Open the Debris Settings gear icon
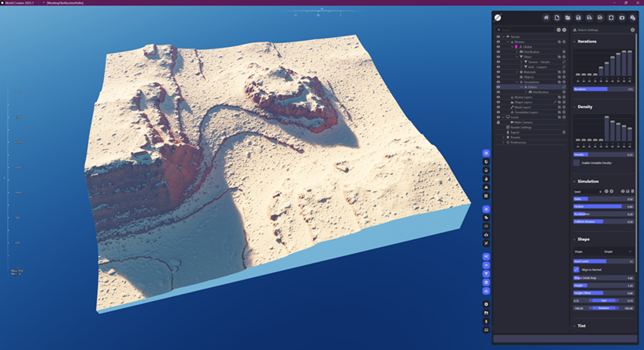This screenshot has height=350, width=644. (633, 30)
